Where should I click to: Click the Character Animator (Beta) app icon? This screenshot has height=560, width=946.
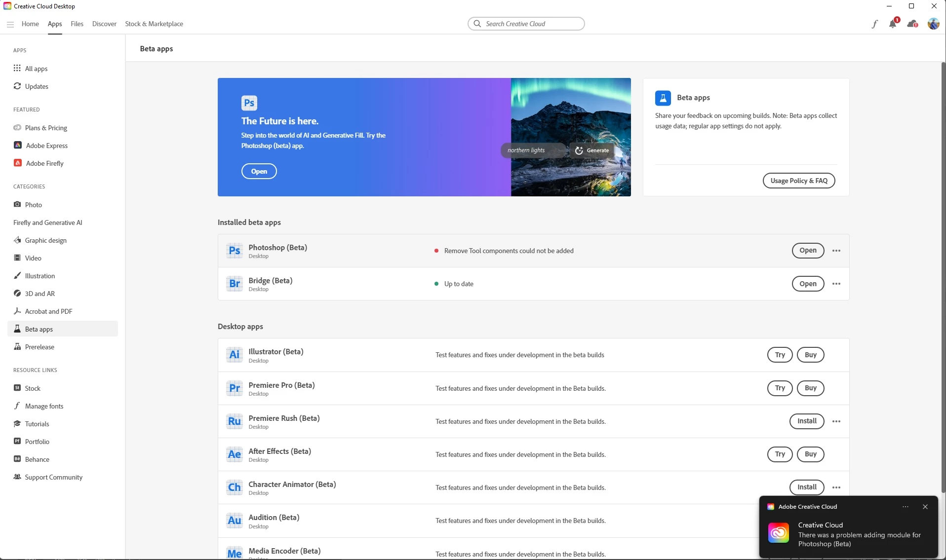pos(235,487)
